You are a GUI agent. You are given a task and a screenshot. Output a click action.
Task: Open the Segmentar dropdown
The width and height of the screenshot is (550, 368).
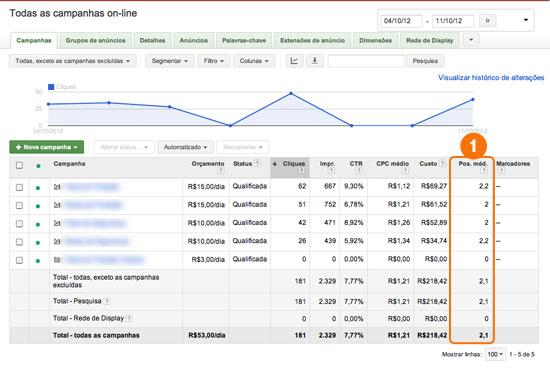click(x=169, y=61)
